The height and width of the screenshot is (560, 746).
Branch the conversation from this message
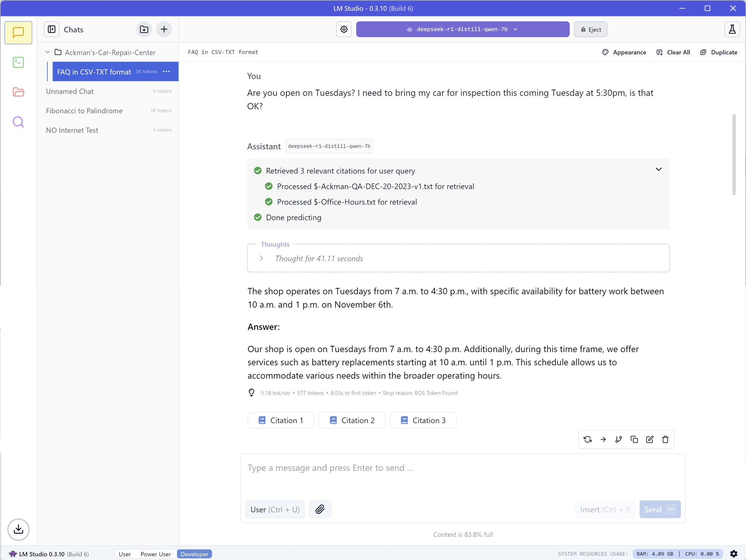pyautogui.click(x=619, y=439)
